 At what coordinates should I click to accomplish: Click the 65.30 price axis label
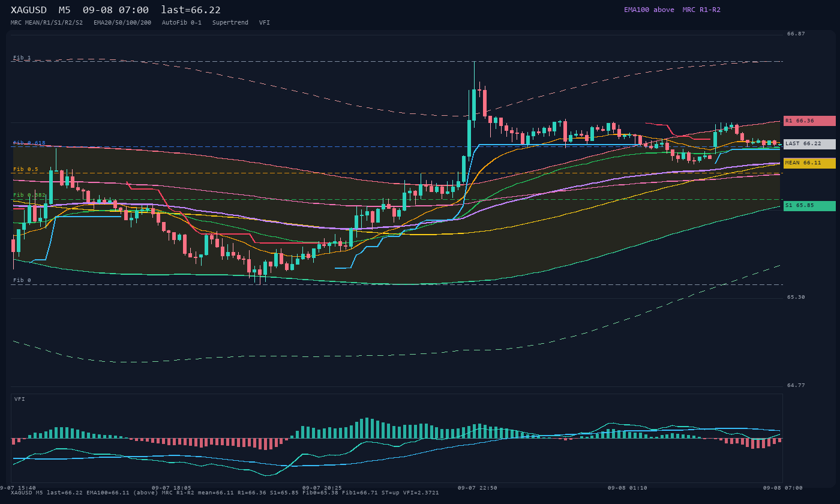click(796, 298)
